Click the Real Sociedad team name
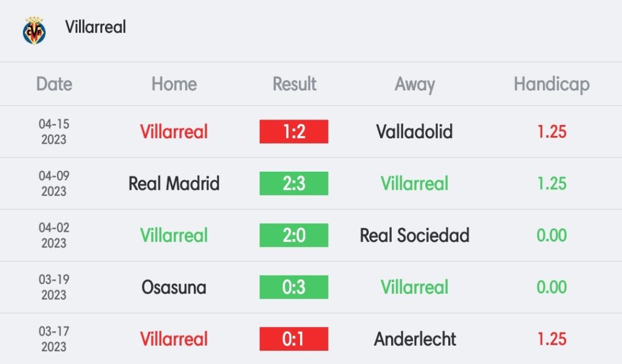 click(x=414, y=235)
